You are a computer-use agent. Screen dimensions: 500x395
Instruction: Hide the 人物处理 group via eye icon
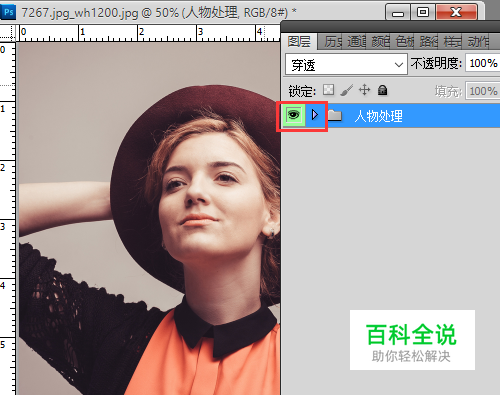coord(293,116)
